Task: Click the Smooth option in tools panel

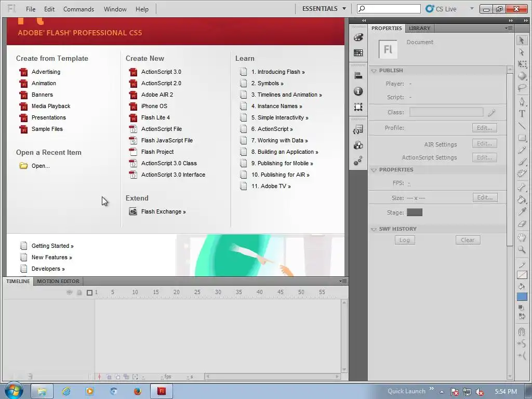Action: point(522,344)
